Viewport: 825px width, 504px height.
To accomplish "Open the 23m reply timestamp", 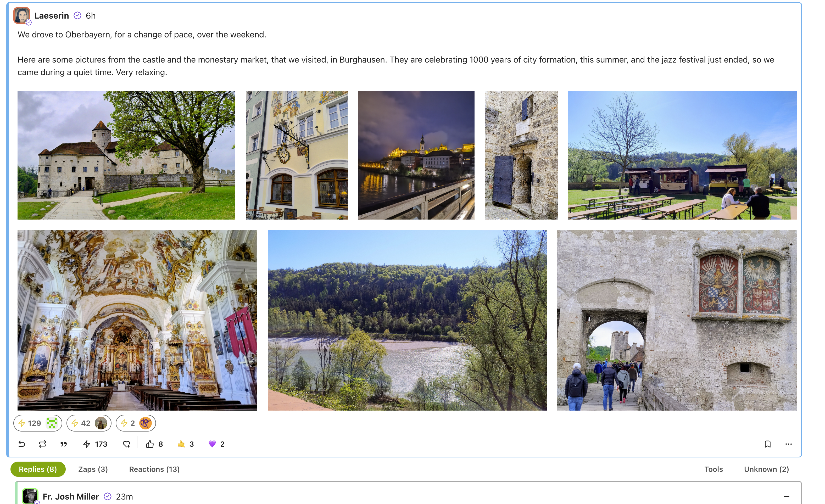I will tap(125, 497).
